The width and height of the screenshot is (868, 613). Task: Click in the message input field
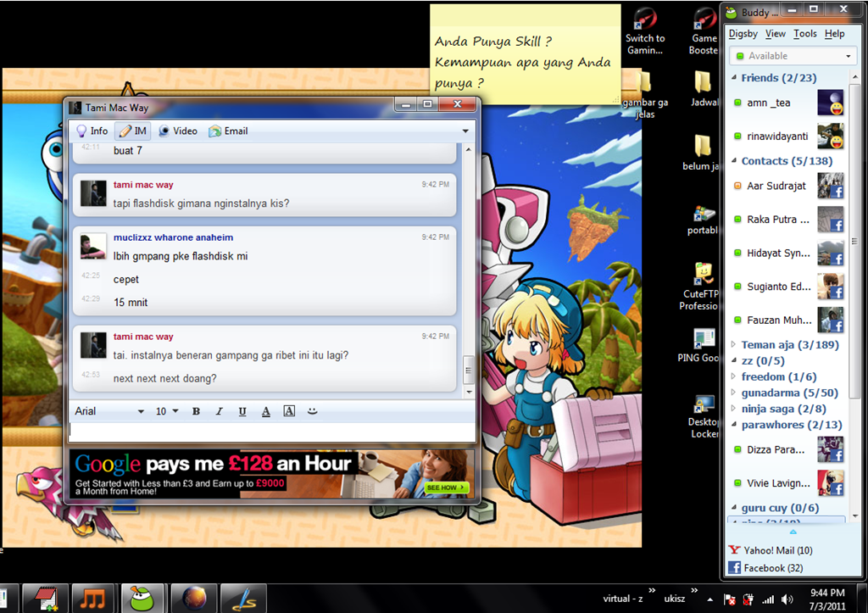pos(272,432)
